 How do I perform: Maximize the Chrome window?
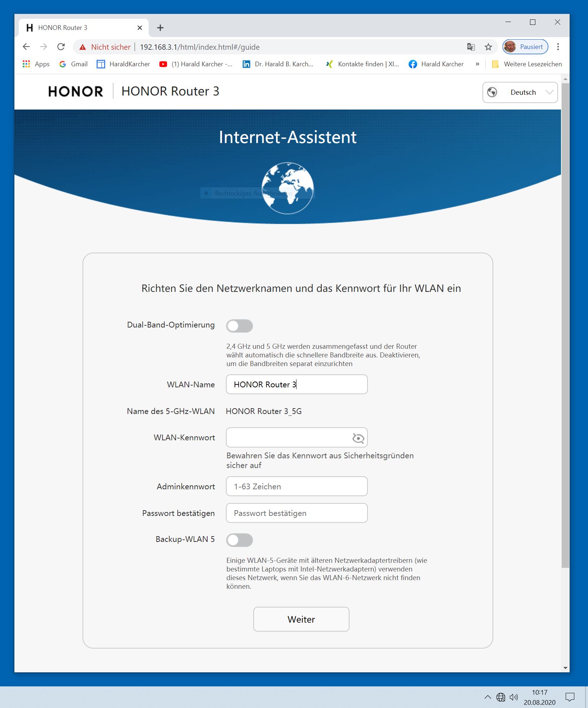(x=533, y=22)
